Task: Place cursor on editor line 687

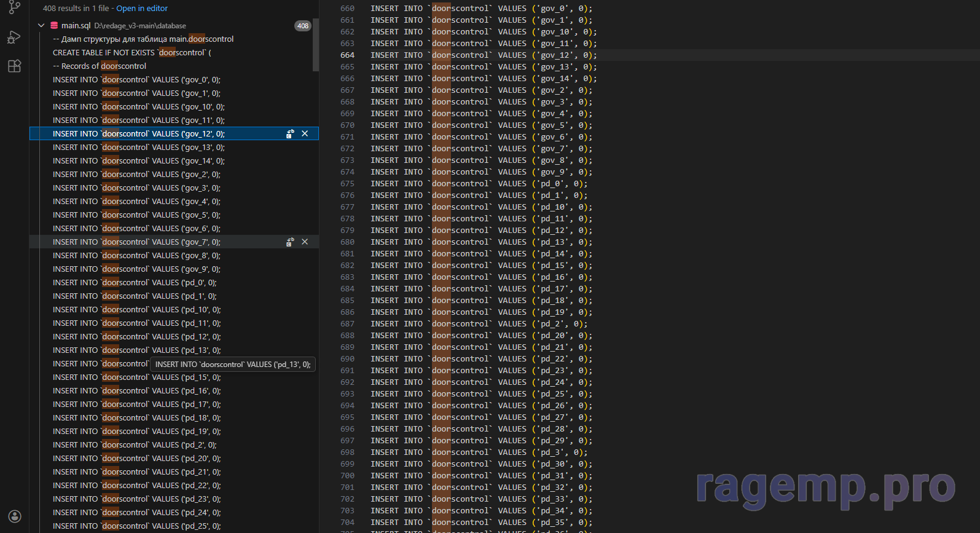Action: pyautogui.click(x=479, y=324)
